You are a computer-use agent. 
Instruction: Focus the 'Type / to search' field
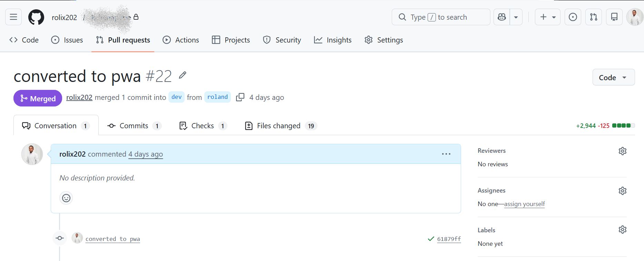pyautogui.click(x=441, y=17)
